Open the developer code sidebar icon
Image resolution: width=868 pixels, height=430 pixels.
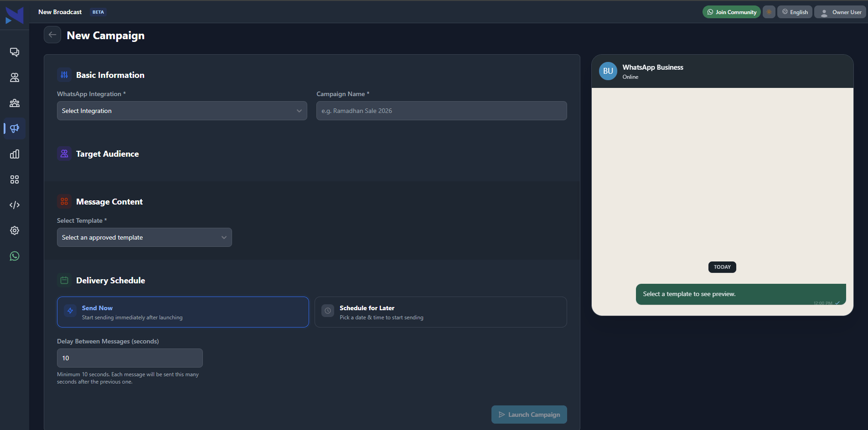(x=15, y=205)
